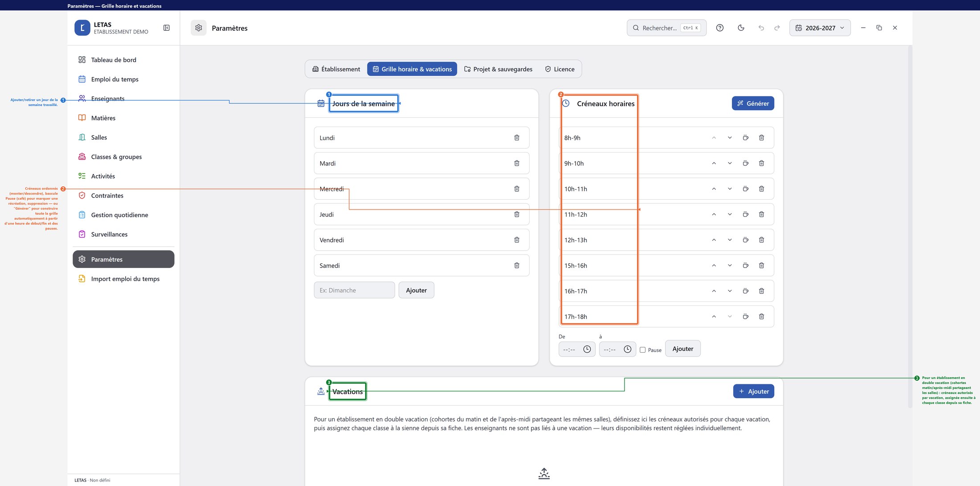The width and height of the screenshot is (980, 486).
Task: Focus the Ex: Dimanche day input
Action: (355, 290)
